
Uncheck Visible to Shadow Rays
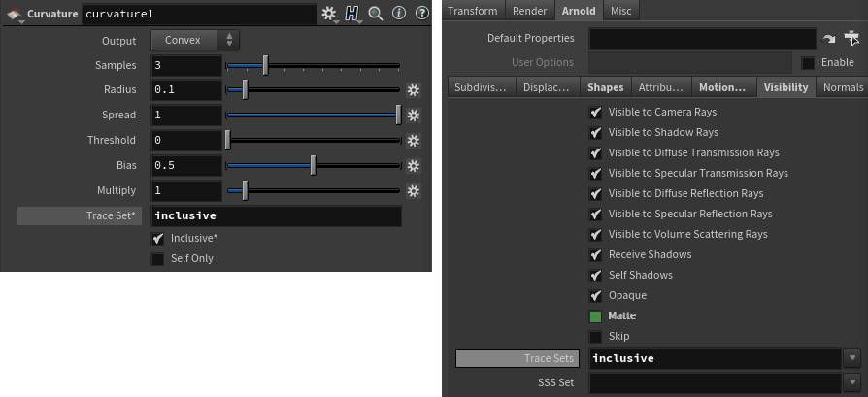(595, 133)
